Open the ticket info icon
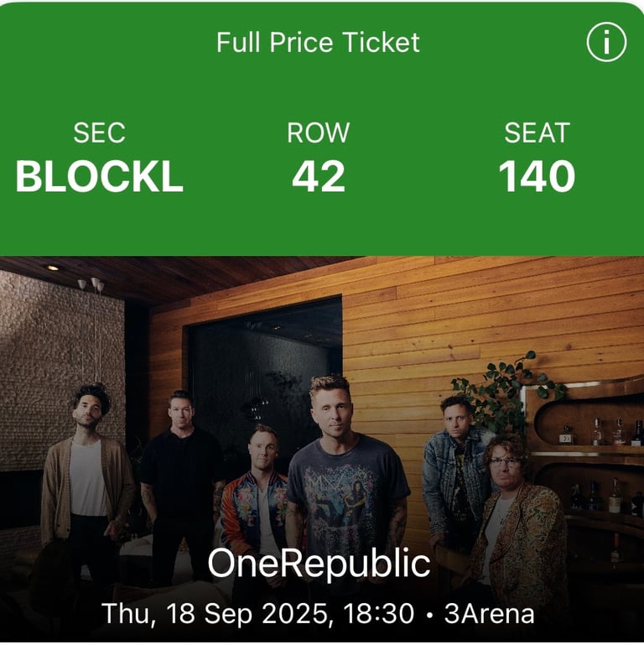Viewport: 644px width, 645px height. pyautogui.click(x=606, y=42)
